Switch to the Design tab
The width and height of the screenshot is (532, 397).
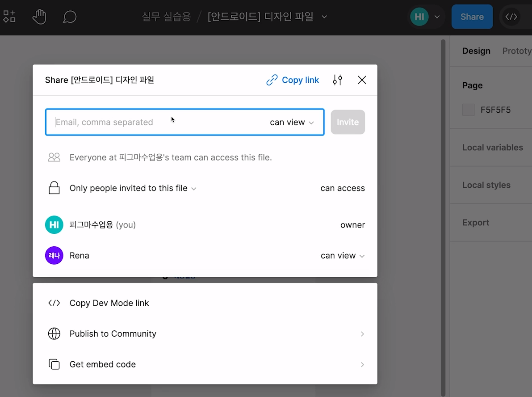point(476,51)
